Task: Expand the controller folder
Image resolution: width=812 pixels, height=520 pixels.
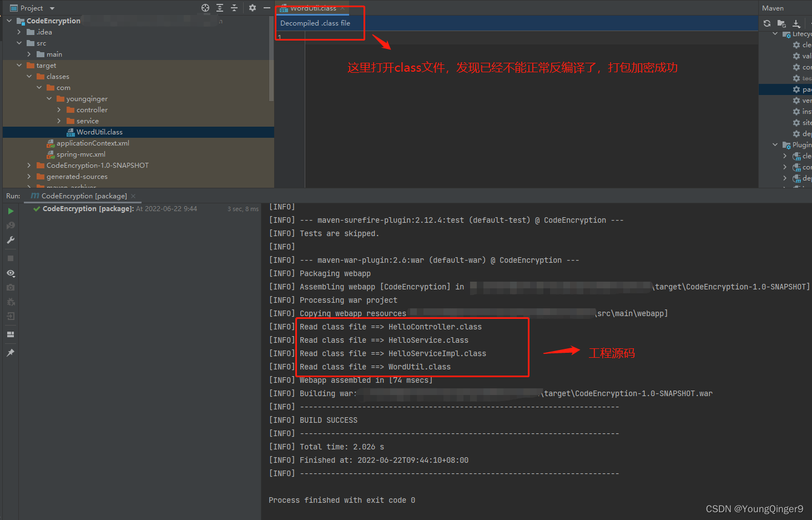Action: (x=59, y=109)
